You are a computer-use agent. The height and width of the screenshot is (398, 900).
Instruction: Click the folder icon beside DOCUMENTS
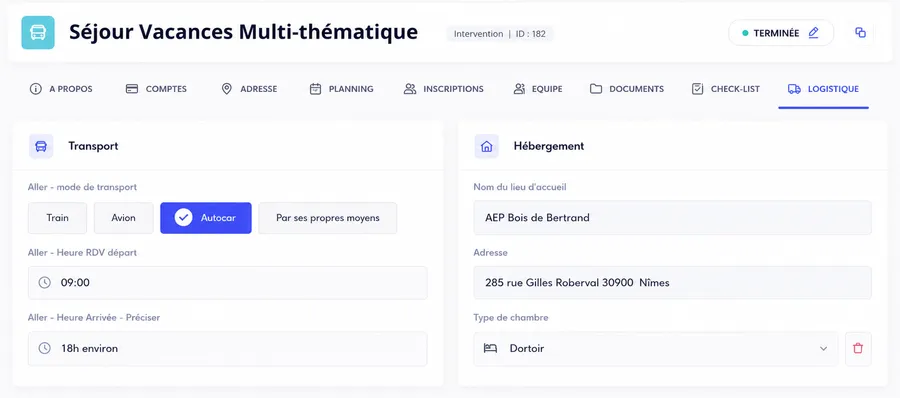pos(596,89)
